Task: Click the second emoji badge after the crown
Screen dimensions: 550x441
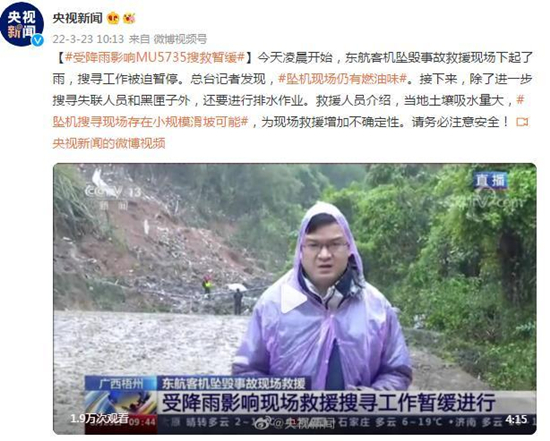Action: point(129,18)
